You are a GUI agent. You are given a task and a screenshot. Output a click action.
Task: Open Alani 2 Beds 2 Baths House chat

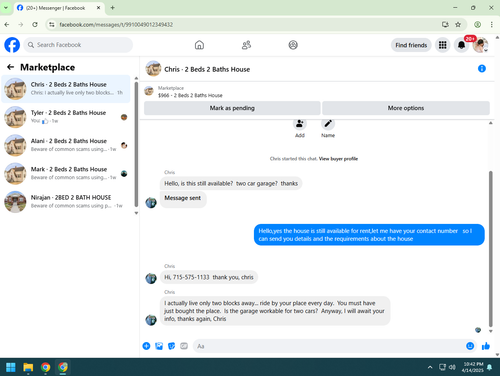point(66,145)
